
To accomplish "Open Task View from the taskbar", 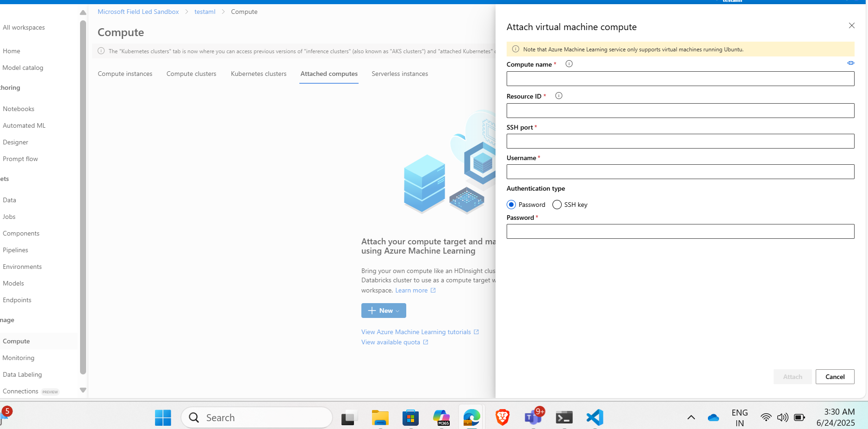I will click(349, 418).
